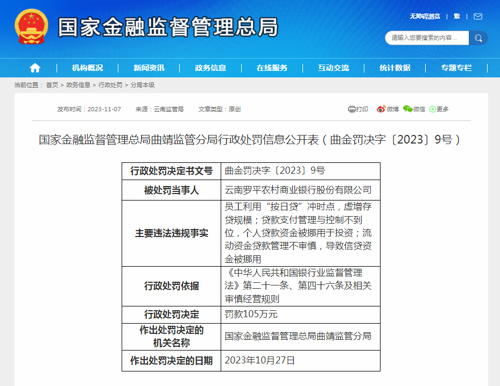Open the 机构概况 menu
The width and height of the screenshot is (500, 386).
[87, 68]
